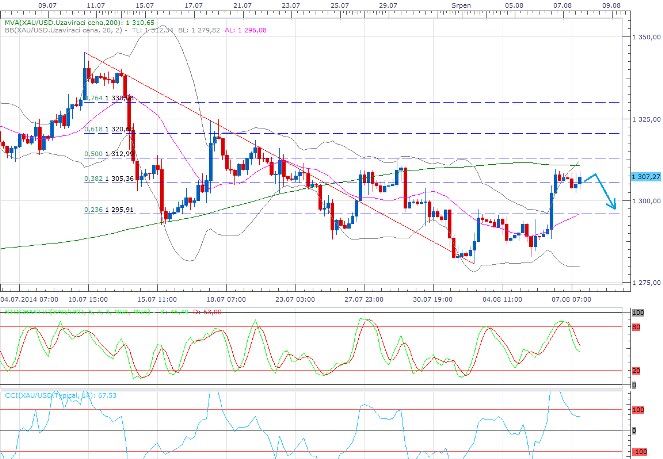The width and height of the screenshot is (663, 459).
Task: Click the 1 325,00 price axis label
Action: pos(647,119)
